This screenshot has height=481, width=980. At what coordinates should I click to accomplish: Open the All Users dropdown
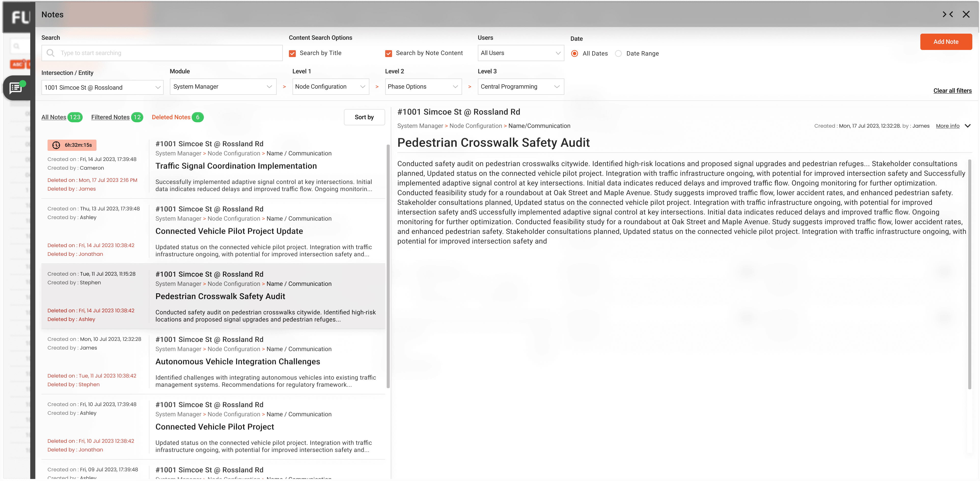point(520,53)
